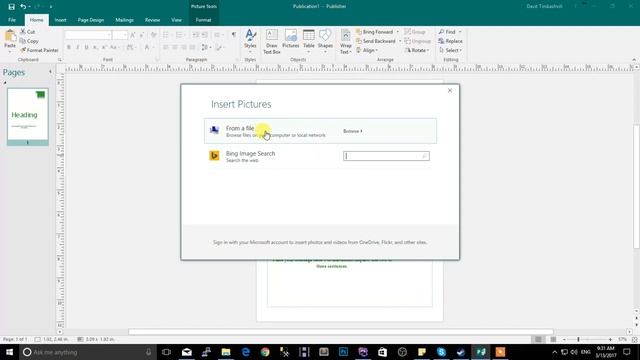Click the Wrap Text icon
The width and height of the screenshot is (640, 360).
pos(346,36)
